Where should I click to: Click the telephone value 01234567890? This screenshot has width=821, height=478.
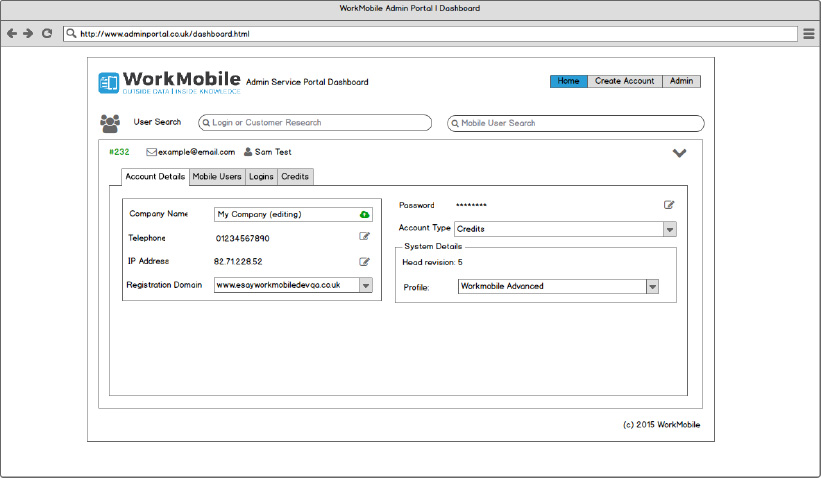pos(242,238)
